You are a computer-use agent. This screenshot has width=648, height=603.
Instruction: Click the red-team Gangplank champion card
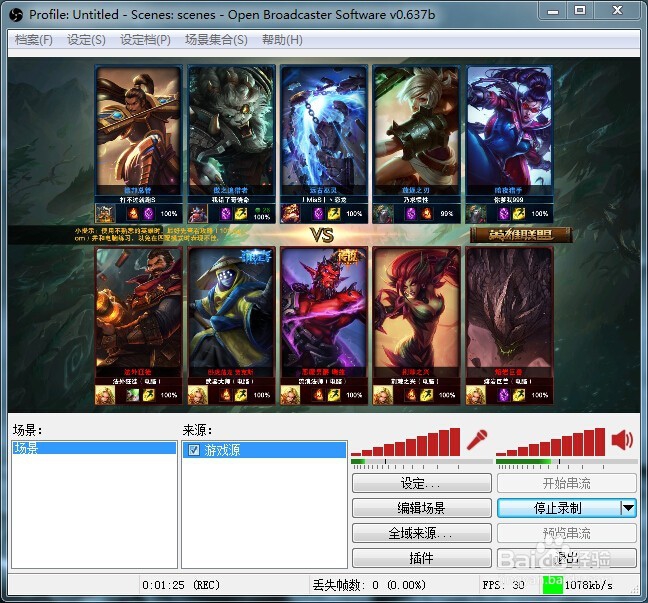(138, 326)
